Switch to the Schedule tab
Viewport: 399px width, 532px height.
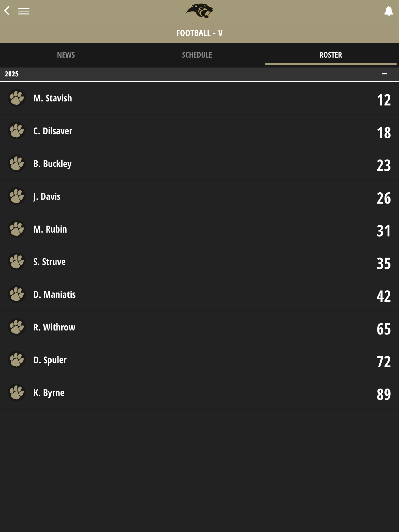point(197,55)
